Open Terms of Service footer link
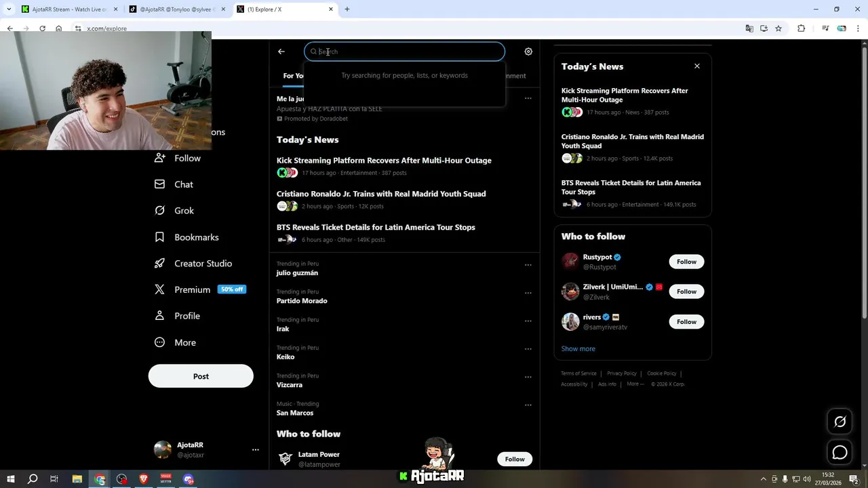 coord(578,373)
